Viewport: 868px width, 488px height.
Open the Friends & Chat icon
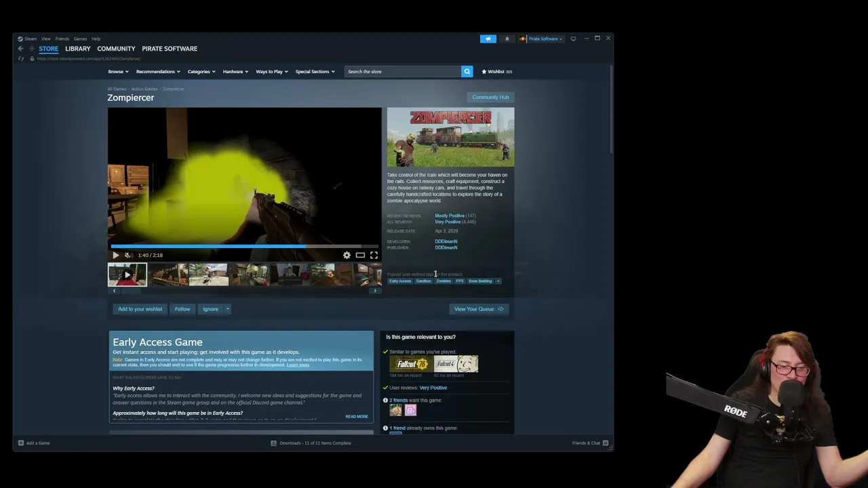tap(606, 443)
